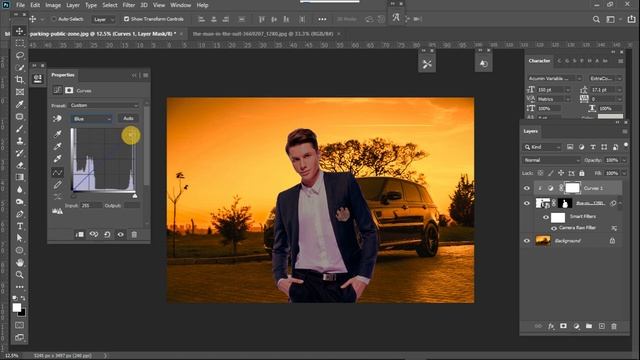Enable the Auto-Select checkbox
640x360 pixels.
[x=53, y=19]
